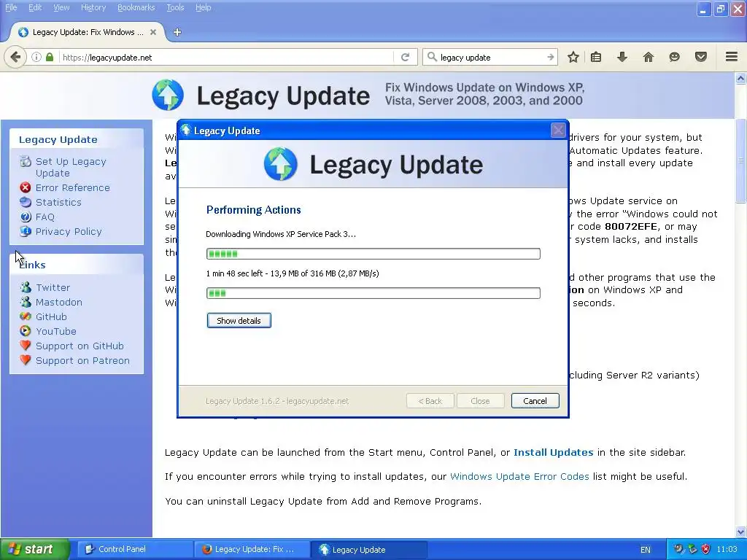Click the search magnifier icon

pyautogui.click(x=432, y=57)
